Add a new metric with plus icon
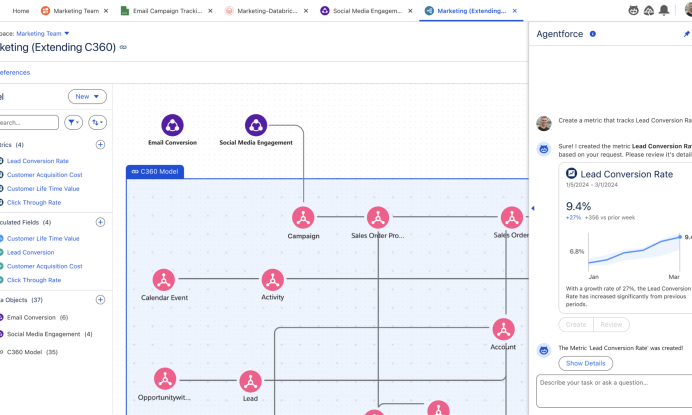This screenshot has height=415, width=692. [x=100, y=145]
